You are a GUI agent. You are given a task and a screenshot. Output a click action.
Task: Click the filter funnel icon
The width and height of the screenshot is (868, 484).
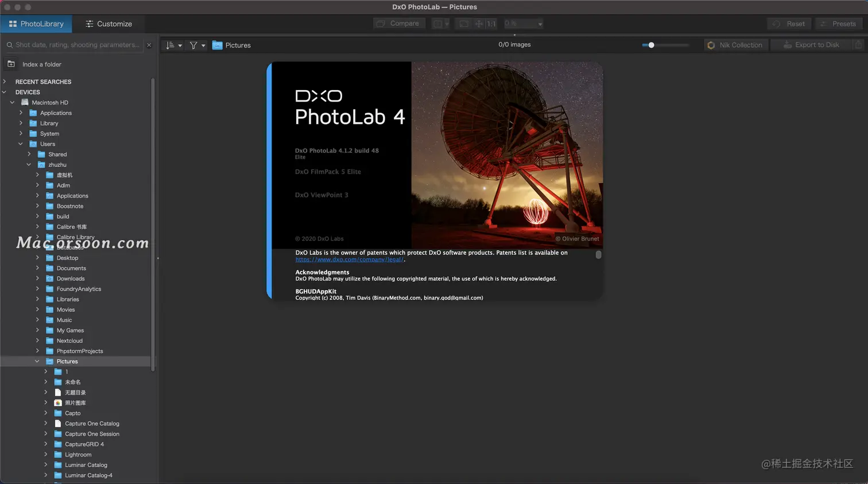point(193,45)
